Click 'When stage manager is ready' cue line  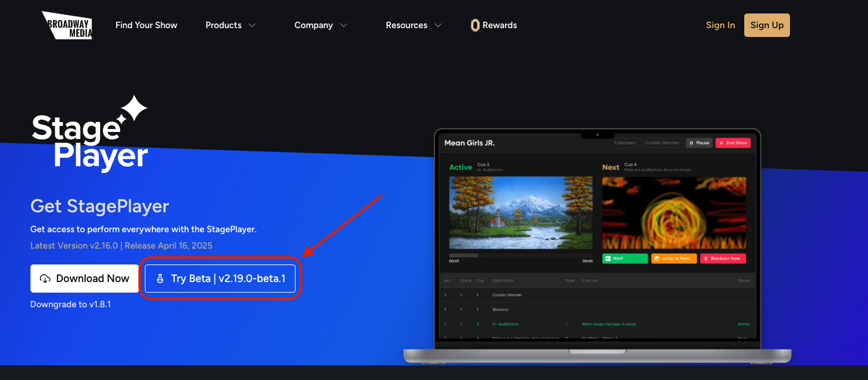click(609, 324)
